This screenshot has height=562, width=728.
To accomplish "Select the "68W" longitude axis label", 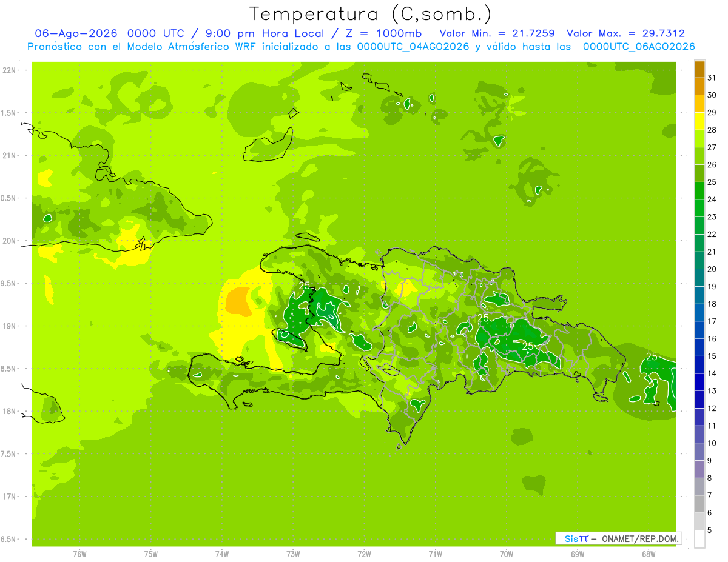I will pos(649,554).
